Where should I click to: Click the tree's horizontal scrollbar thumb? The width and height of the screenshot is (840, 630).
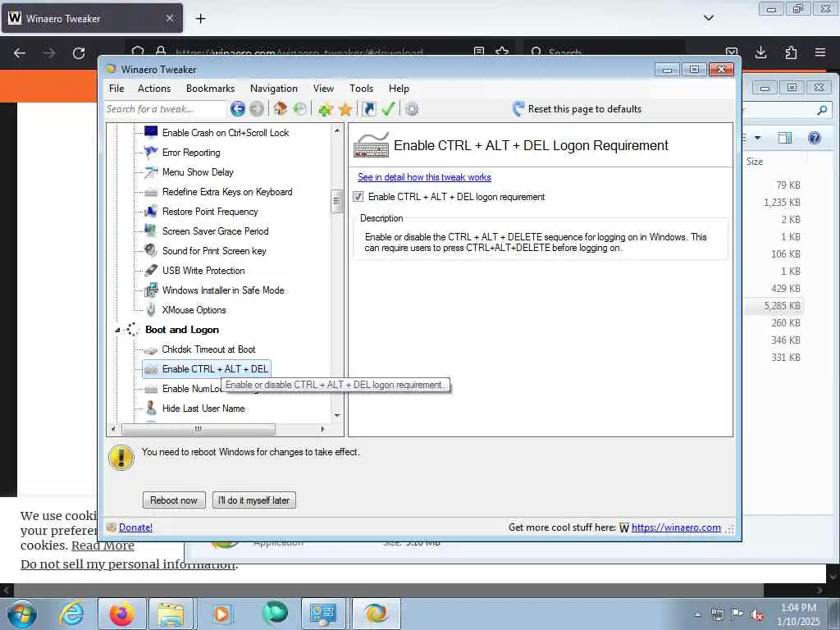pos(199,429)
